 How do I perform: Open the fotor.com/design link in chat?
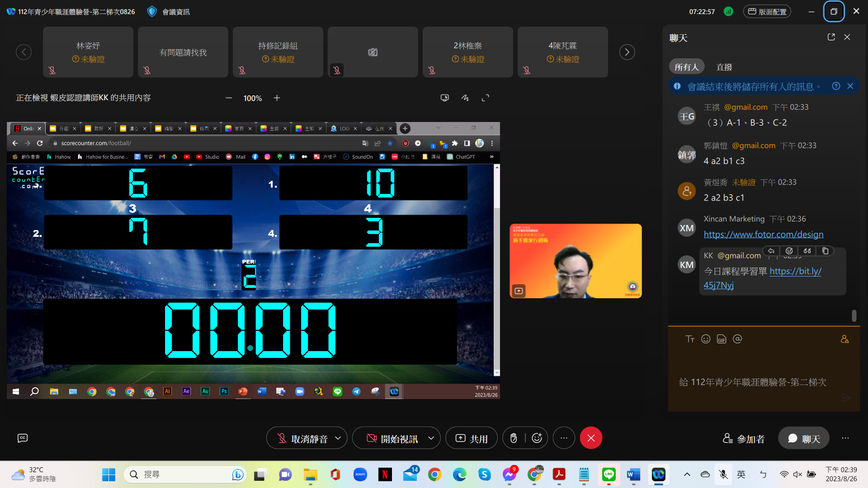(x=763, y=234)
